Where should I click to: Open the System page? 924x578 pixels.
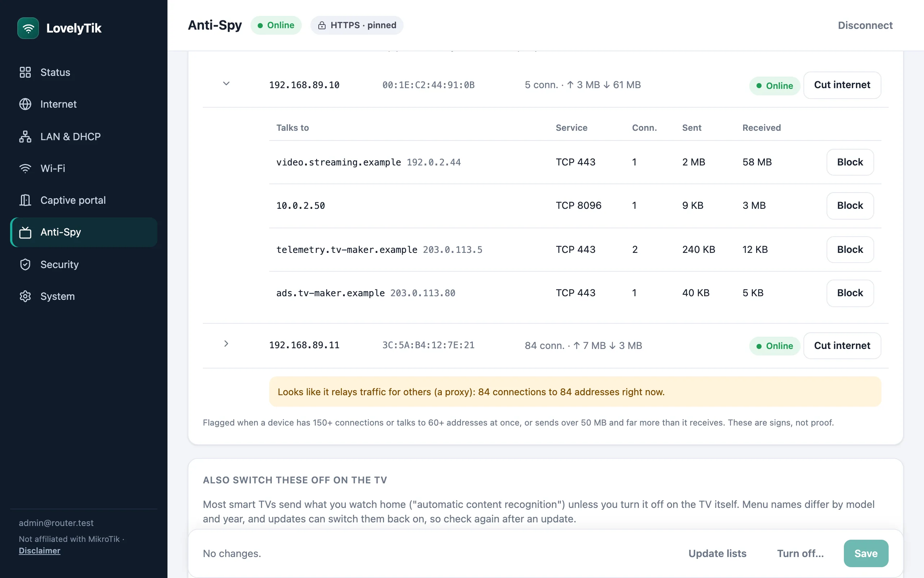(84, 296)
